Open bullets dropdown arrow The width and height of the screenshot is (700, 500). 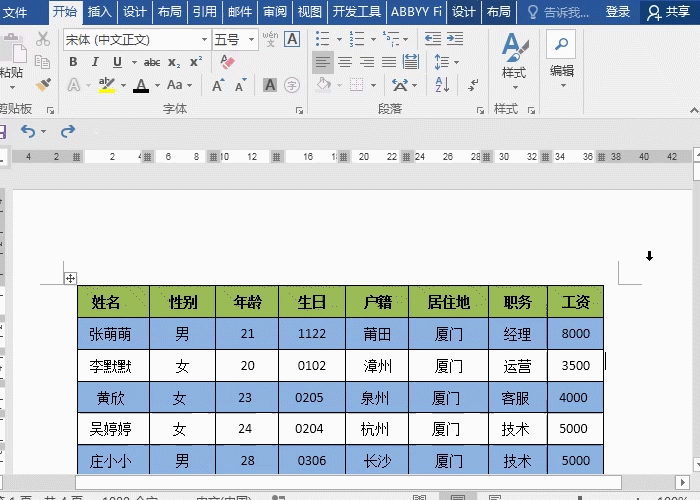339,39
